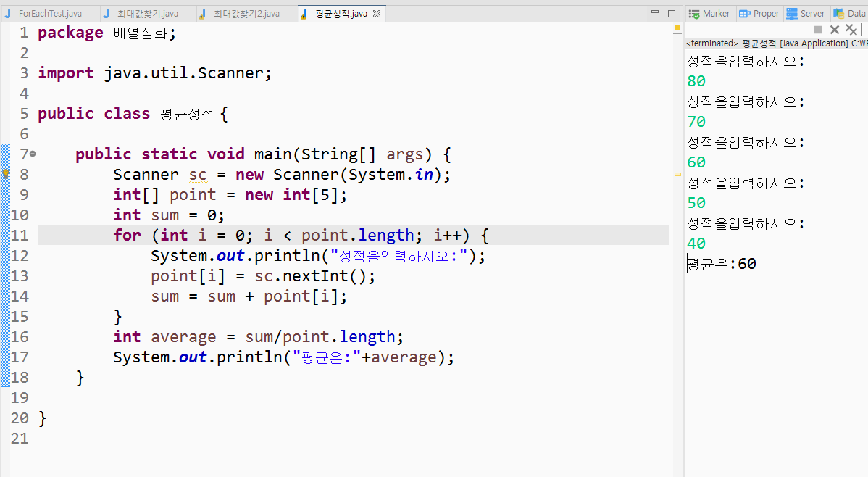
Task: Click line number 11 in the gutter
Action: [x=20, y=236]
